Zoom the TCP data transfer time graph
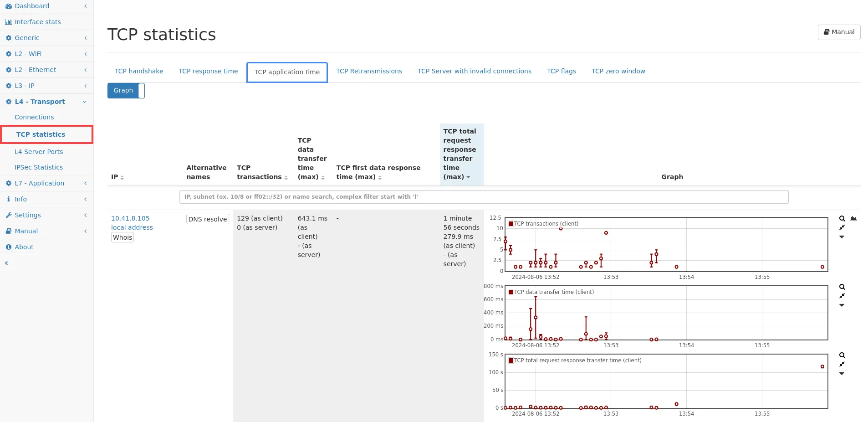 [x=842, y=287]
